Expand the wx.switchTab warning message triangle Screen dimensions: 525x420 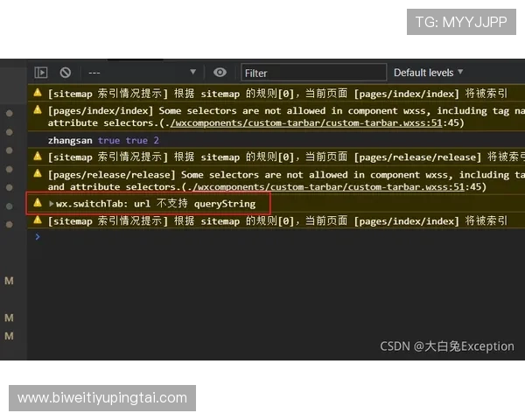[52, 203]
